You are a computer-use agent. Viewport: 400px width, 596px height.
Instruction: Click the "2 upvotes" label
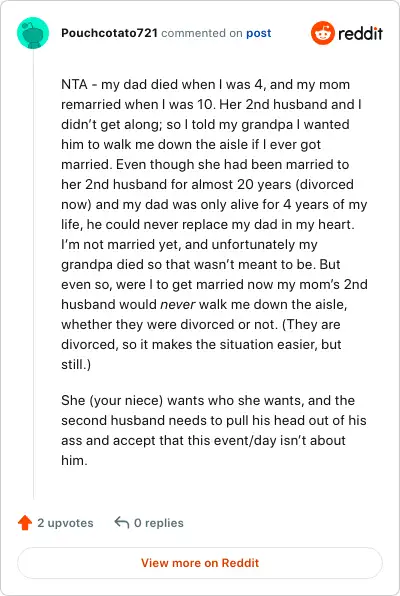(x=65, y=523)
